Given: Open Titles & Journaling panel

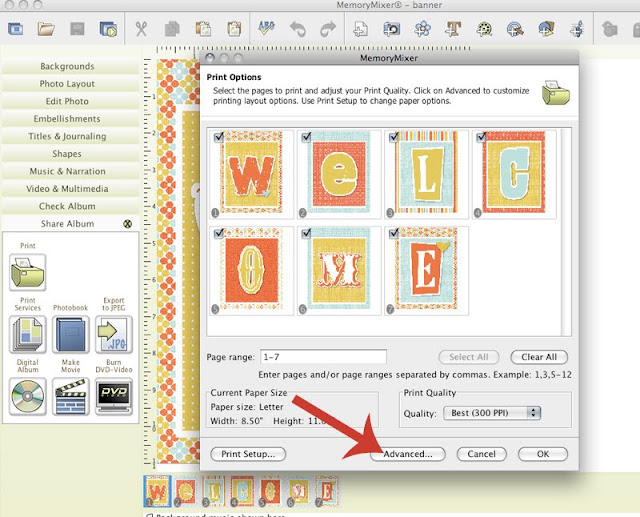Looking at the screenshot, I should [70, 136].
